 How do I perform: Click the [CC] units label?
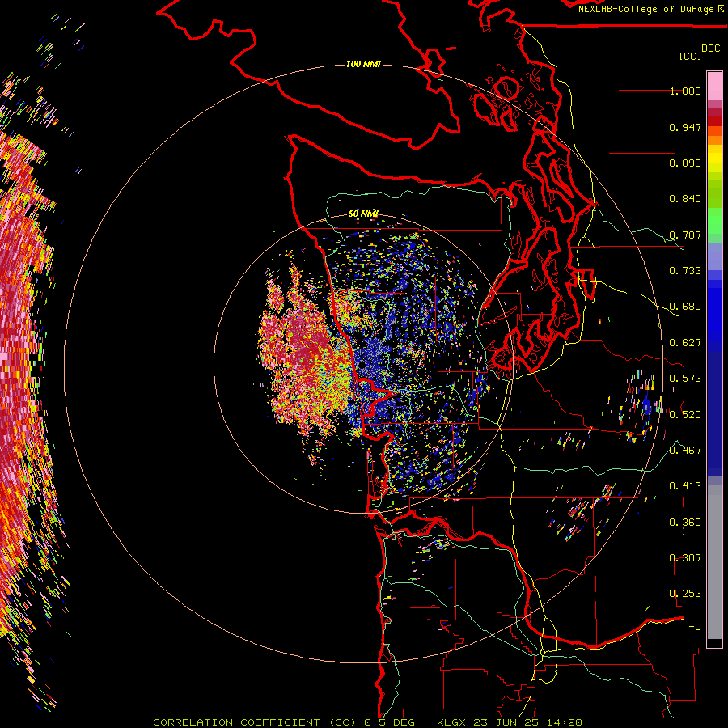point(690,56)
